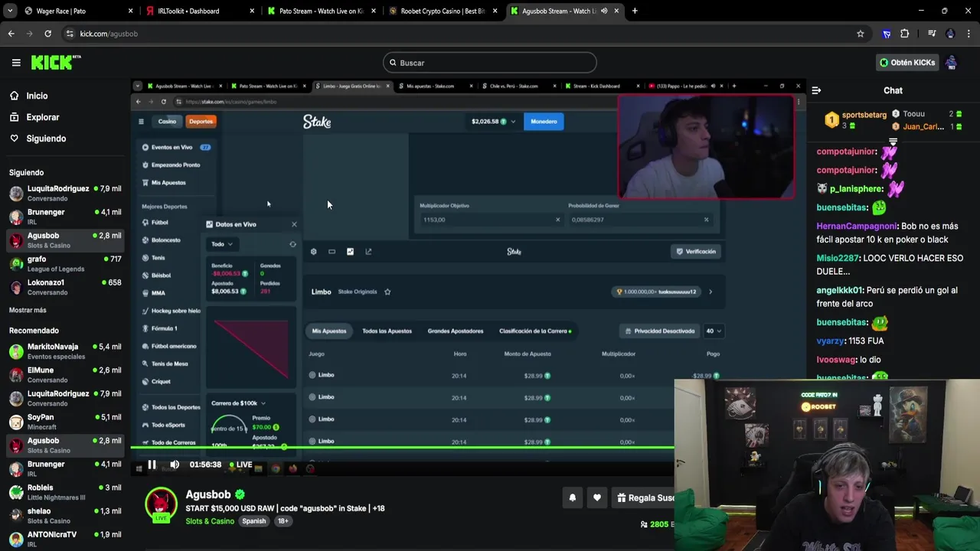
Task: Go back in browser history
Action: point(11,34)
